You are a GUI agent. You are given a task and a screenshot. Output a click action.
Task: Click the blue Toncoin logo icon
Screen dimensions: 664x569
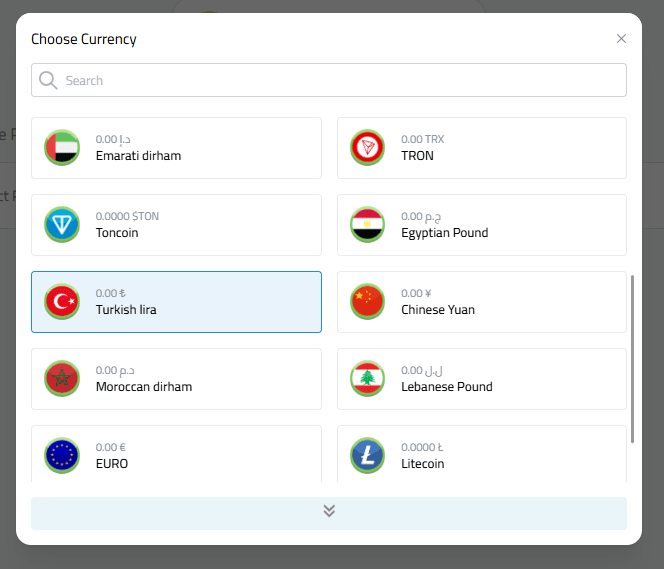(62, 224)
